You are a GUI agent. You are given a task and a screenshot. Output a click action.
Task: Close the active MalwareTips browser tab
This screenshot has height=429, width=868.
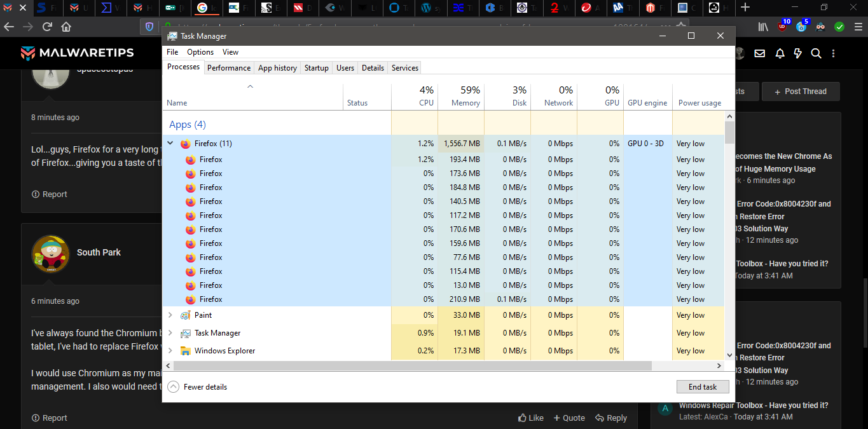[x=23, y=8]
